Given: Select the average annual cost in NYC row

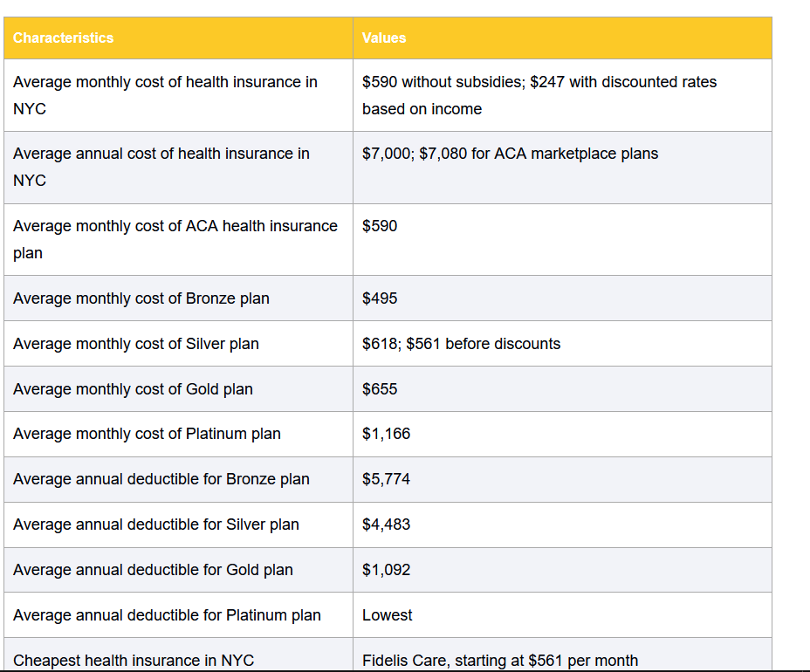Looking at the screenshot, I should click(161, 167).
